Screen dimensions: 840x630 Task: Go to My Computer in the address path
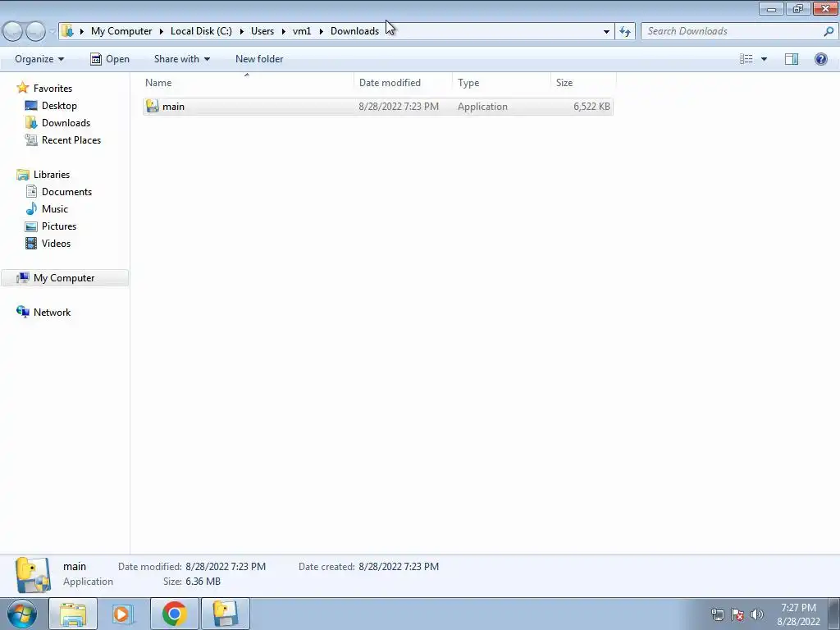(x=121, y=31)
